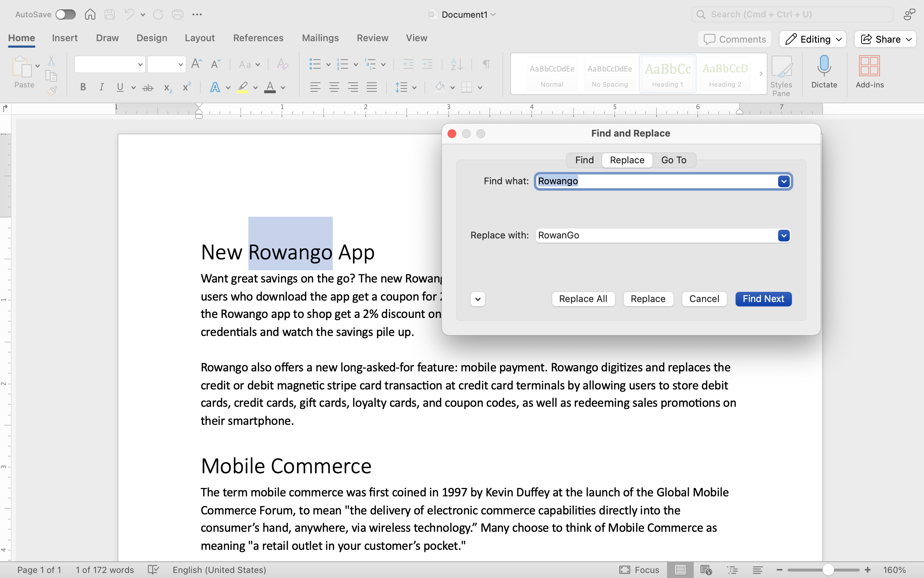Open Add-ins
The image size is (924, 578).
coord(869,72)
